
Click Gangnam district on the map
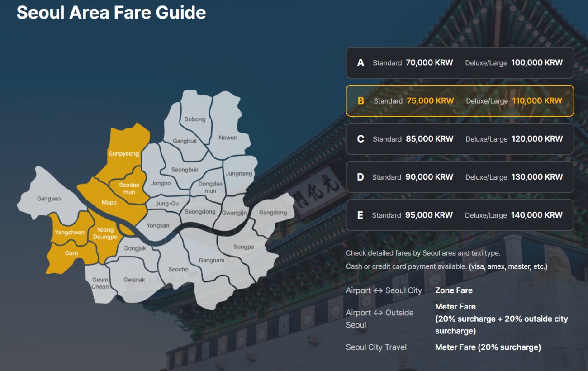211,260
